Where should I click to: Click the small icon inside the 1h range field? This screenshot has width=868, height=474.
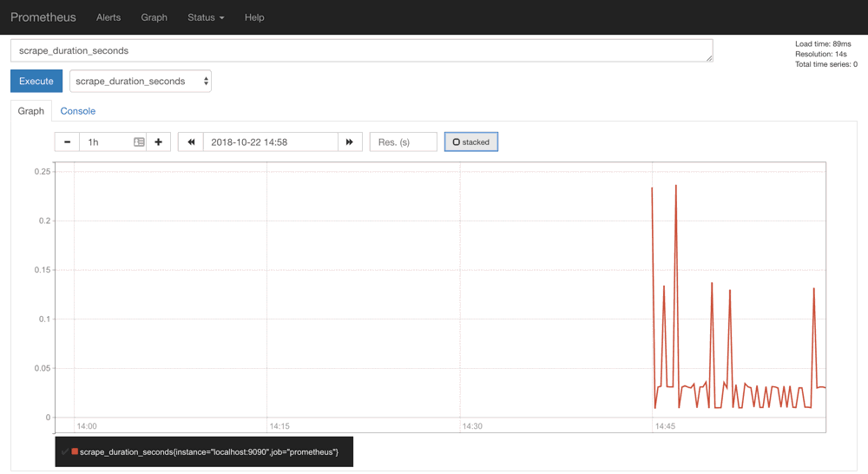coord(139,142)
